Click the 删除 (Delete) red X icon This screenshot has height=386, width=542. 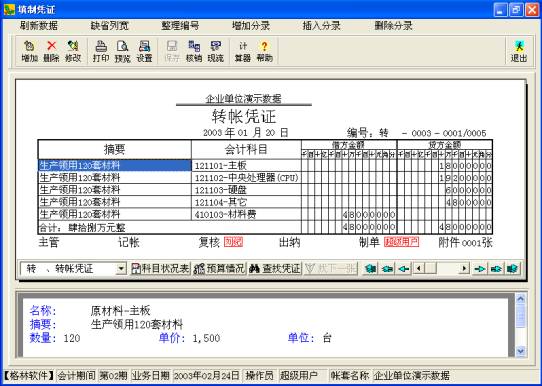[x=51, y=51]
